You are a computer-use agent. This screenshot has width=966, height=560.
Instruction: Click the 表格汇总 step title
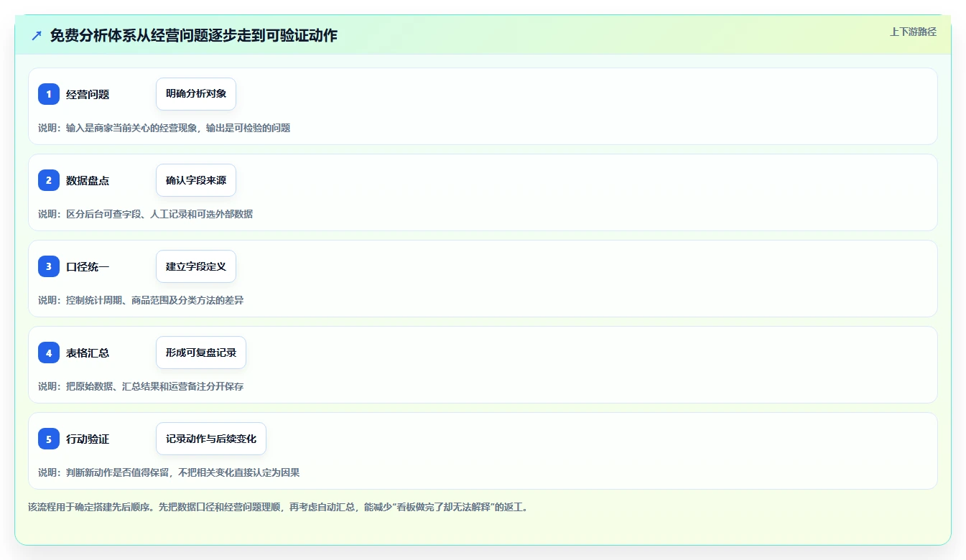click(88, 353)
